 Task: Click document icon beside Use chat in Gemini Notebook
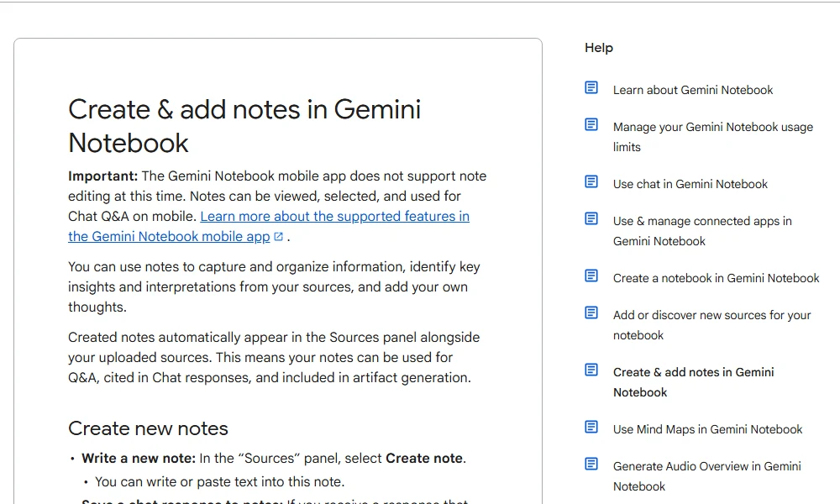(x=591, y=181)
